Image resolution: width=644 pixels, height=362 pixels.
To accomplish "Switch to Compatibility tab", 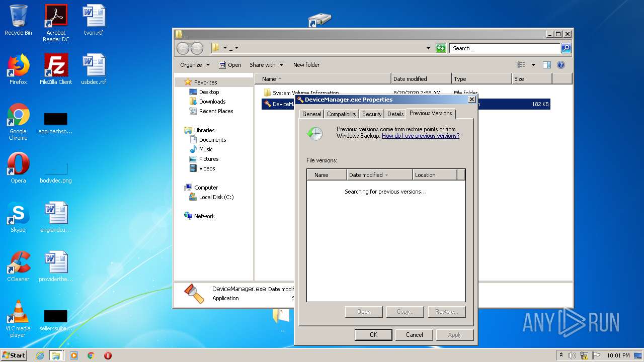I will [342, 114].
